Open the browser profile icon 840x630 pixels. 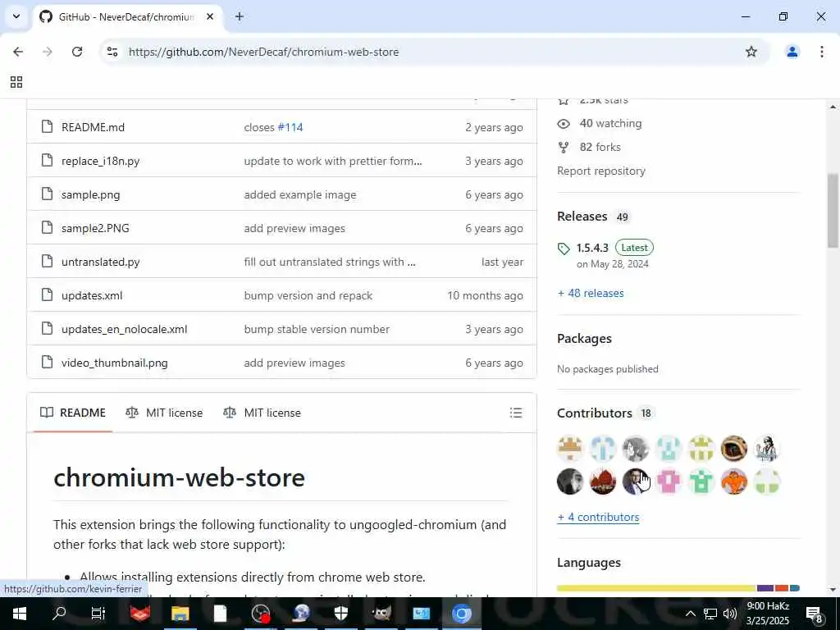pos(792,52)
